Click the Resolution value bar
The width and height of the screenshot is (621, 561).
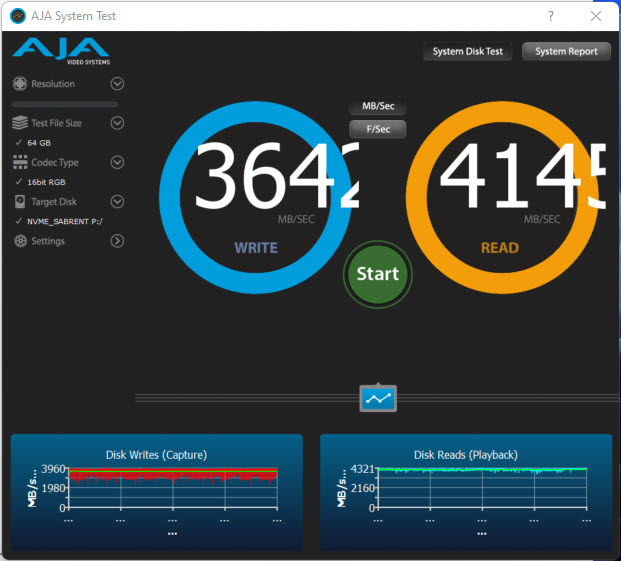tap(65, 105)
